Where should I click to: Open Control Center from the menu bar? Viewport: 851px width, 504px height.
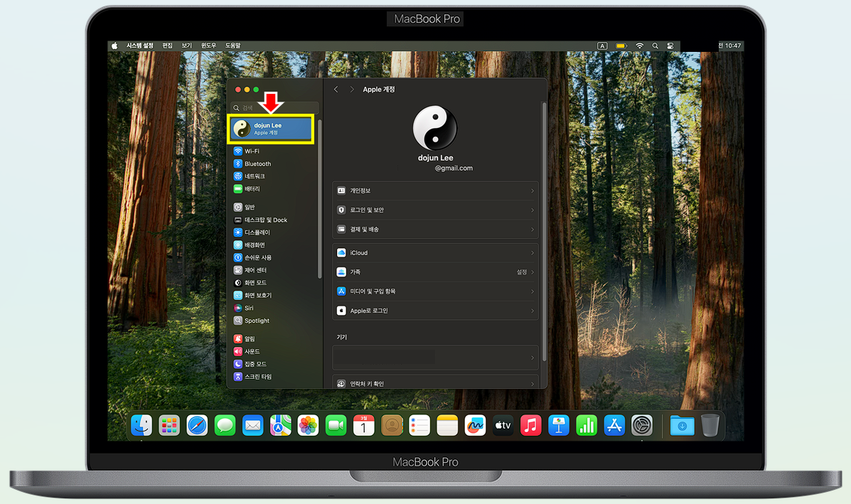pos(670,46)
